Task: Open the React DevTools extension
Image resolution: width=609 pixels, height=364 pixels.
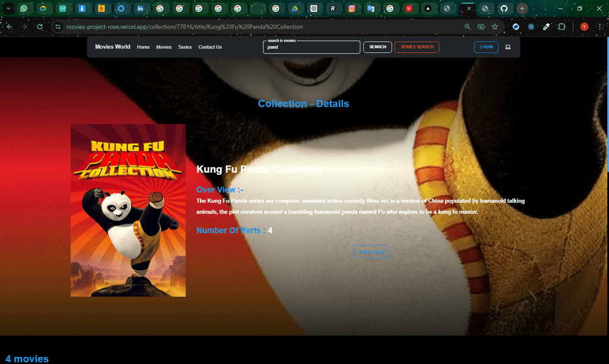Action: pyautogui.click(x=531, y=27)
